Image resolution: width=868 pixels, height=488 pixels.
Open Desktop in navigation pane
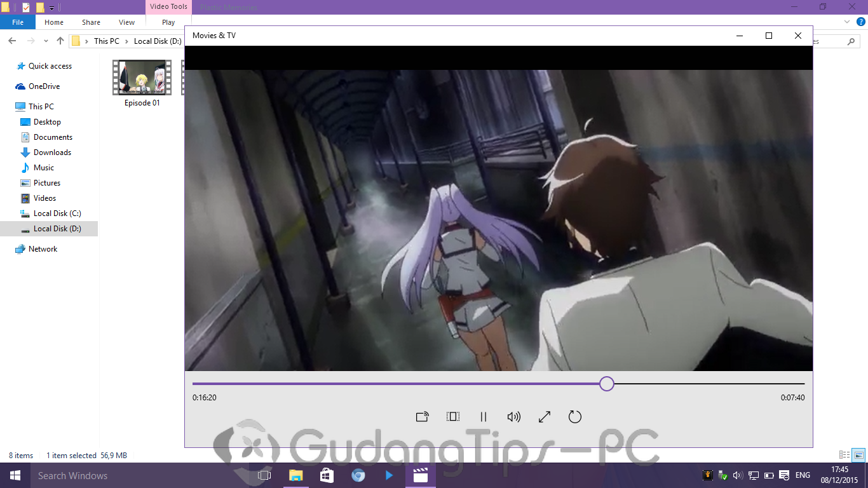47,122
